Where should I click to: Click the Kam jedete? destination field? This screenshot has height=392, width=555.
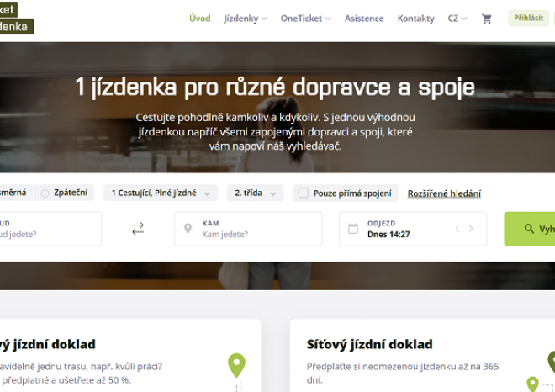(248, 229)
